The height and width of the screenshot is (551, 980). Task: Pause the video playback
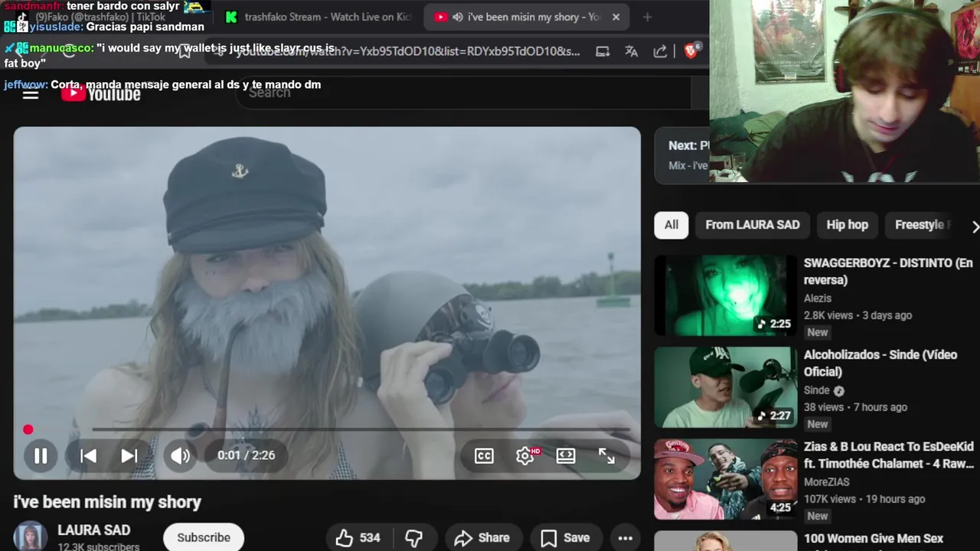41,456
